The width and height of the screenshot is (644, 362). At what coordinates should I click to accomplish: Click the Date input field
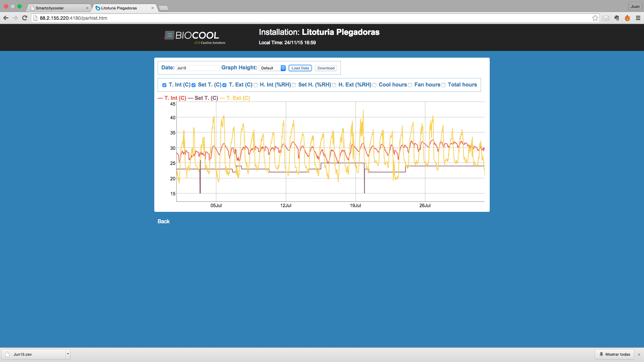[198, 68]
